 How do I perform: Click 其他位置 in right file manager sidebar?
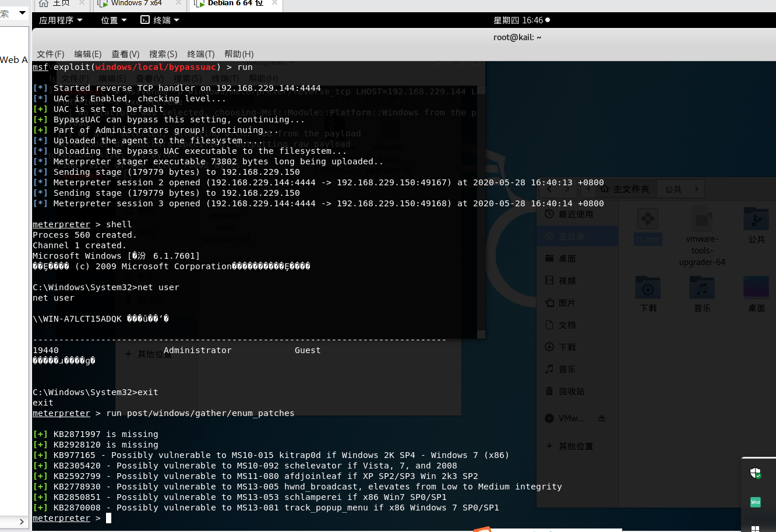tap(576, 446)
